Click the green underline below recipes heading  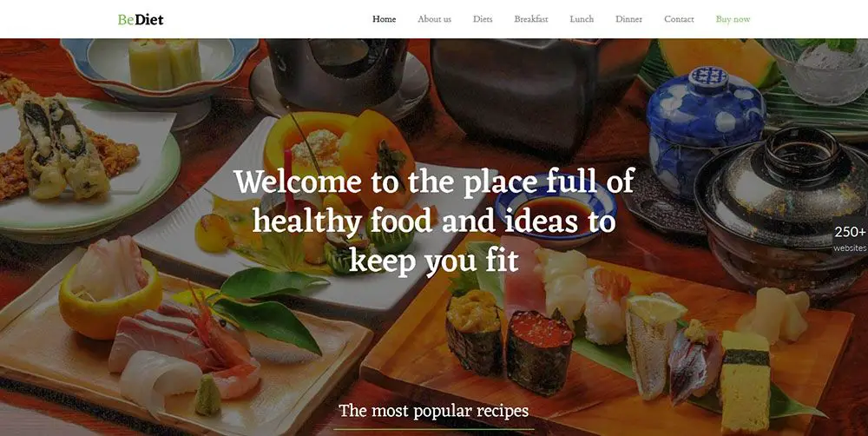point(433,429)
